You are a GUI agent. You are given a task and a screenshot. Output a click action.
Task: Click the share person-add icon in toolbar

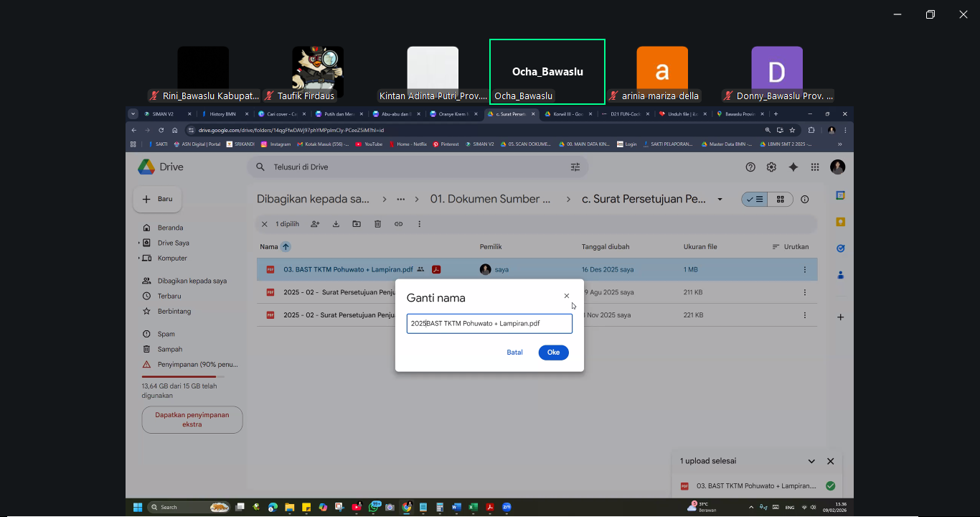pos(315,224)
